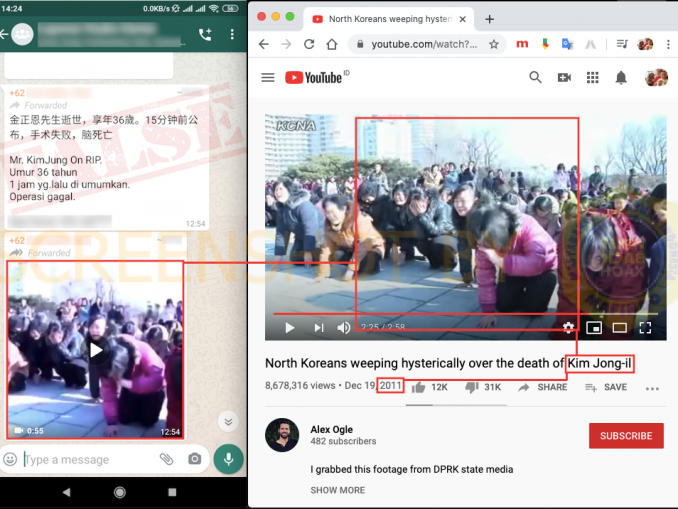The image size is (678, 509).
Task: Expand description with SHOW MORE
Action: click(338, 490)
